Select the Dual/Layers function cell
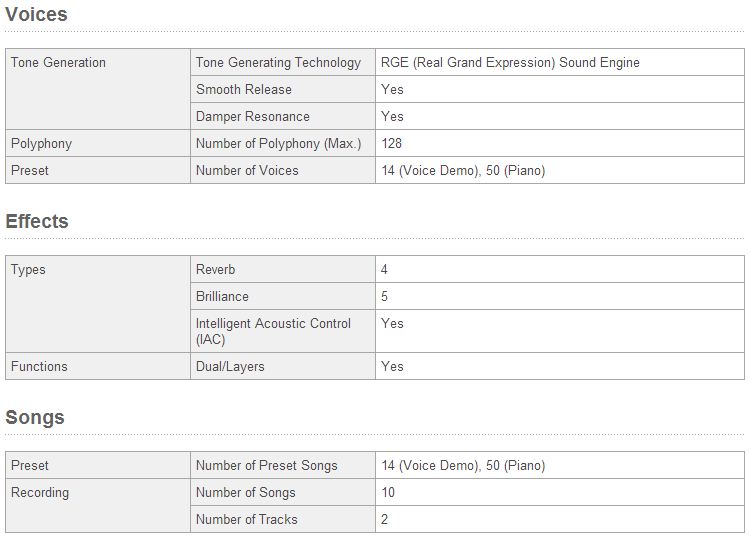Image resolution: width=750 pixels, height=538 pixels. point(283,366)
